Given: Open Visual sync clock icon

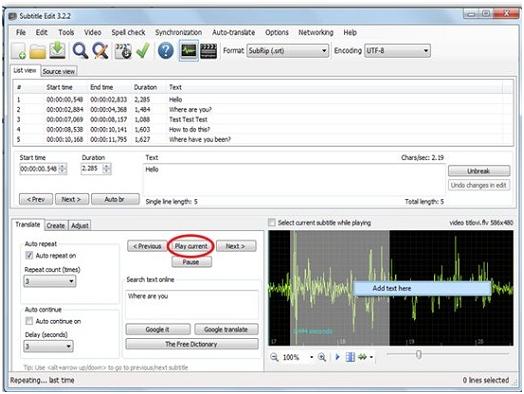Looking at the screenshot, I should [123, 51].
